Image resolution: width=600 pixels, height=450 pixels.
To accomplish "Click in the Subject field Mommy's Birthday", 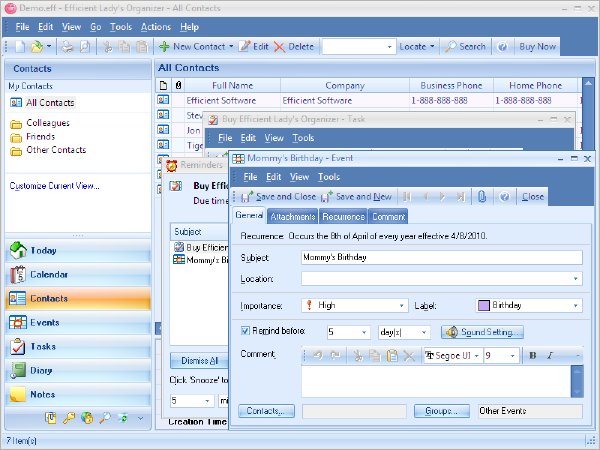I will pos(442,257).
